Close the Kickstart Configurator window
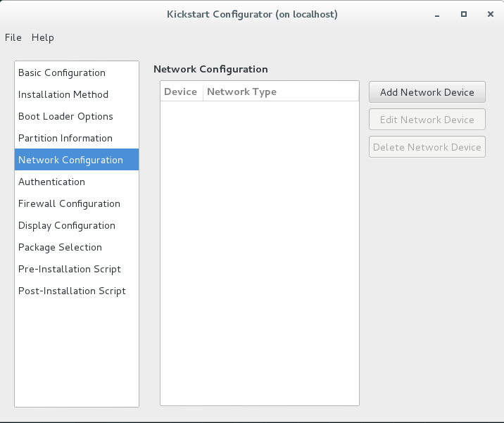This screenshot has width=504, height=423. point(490,14)
